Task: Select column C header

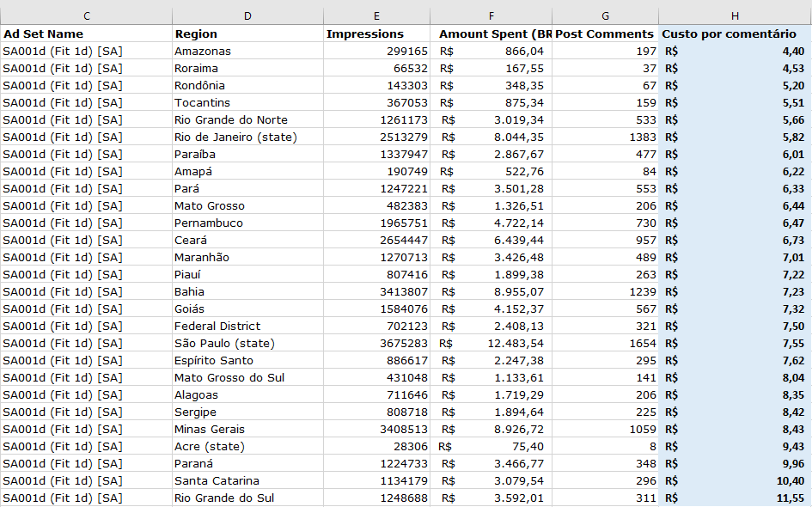Action: pyautogui.click(x=87, y=16)
